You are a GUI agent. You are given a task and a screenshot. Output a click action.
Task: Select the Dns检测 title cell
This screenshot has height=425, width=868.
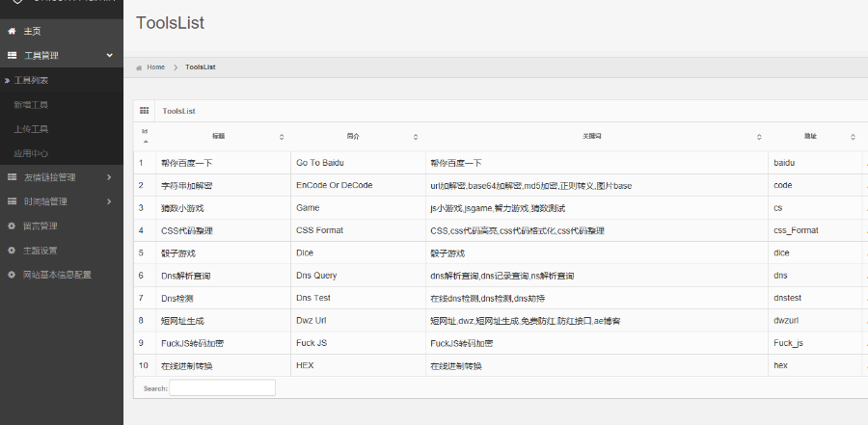click(x=224, y=299)
